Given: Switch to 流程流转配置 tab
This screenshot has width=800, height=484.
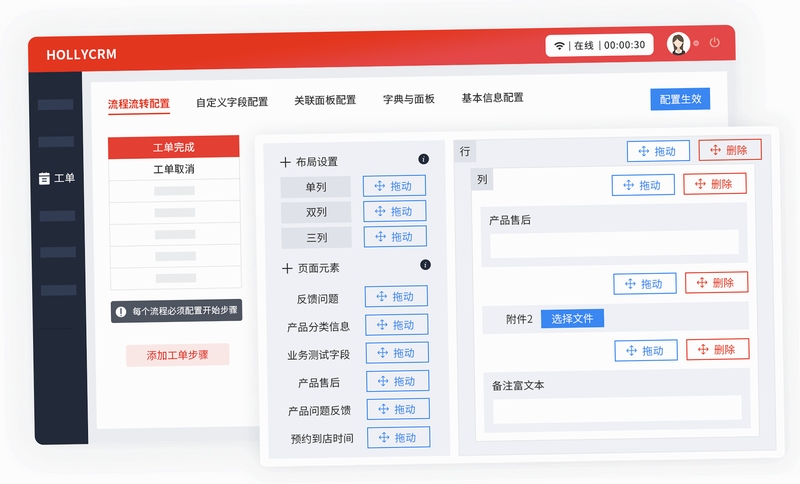Looking at the screenshot, I should pos(139,104).
